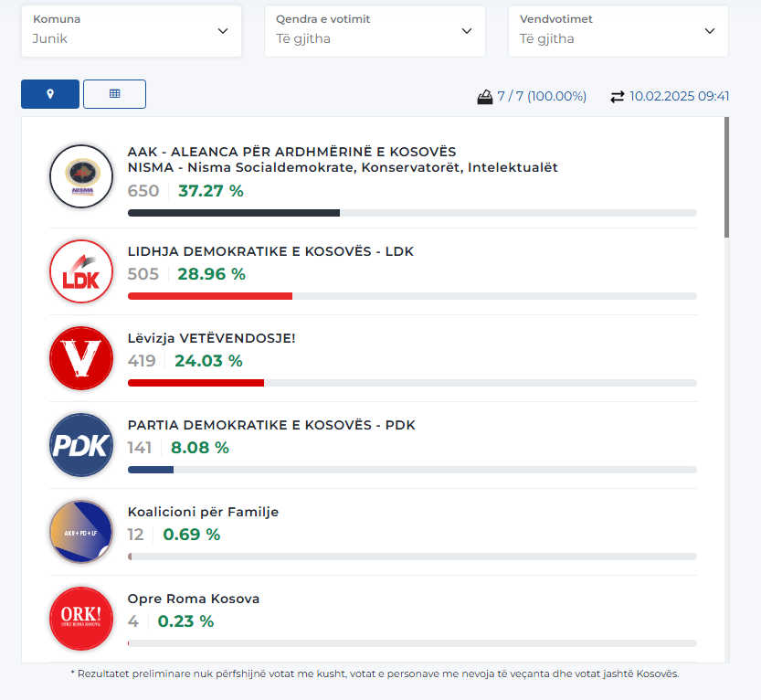Click the Opre Roma Kosova logo

(81, 619)
